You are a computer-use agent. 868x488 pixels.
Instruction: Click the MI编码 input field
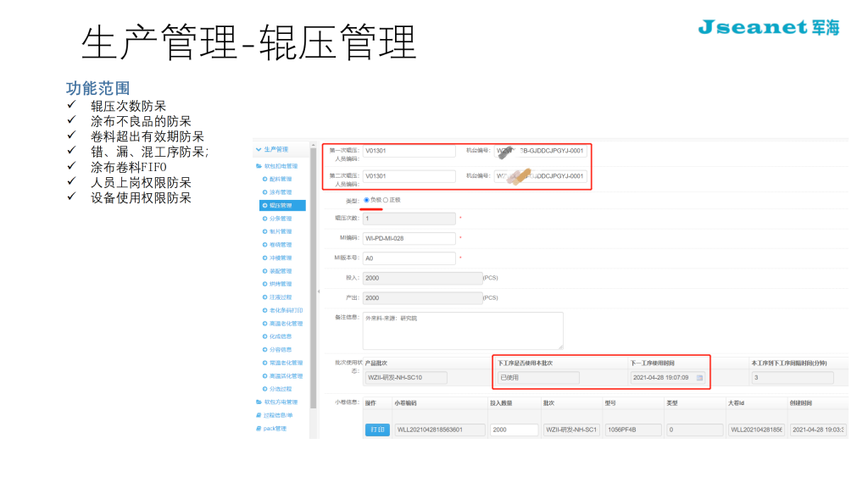pyautogui.click(x=409, y=238)
